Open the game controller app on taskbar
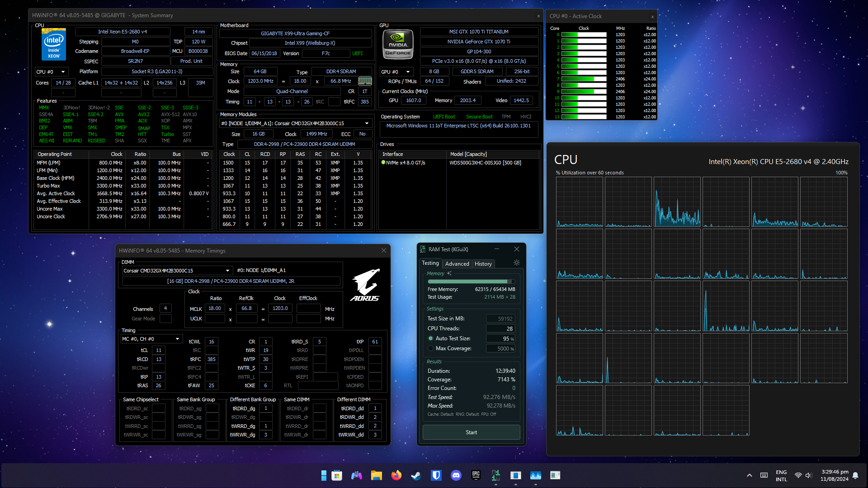 click(x=357, y=475)
